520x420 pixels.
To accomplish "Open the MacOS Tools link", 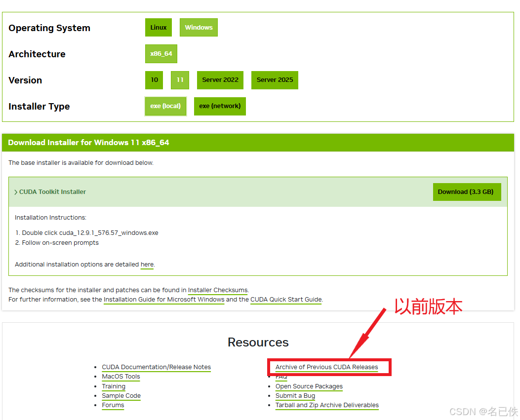I will (x=120, y=377).
